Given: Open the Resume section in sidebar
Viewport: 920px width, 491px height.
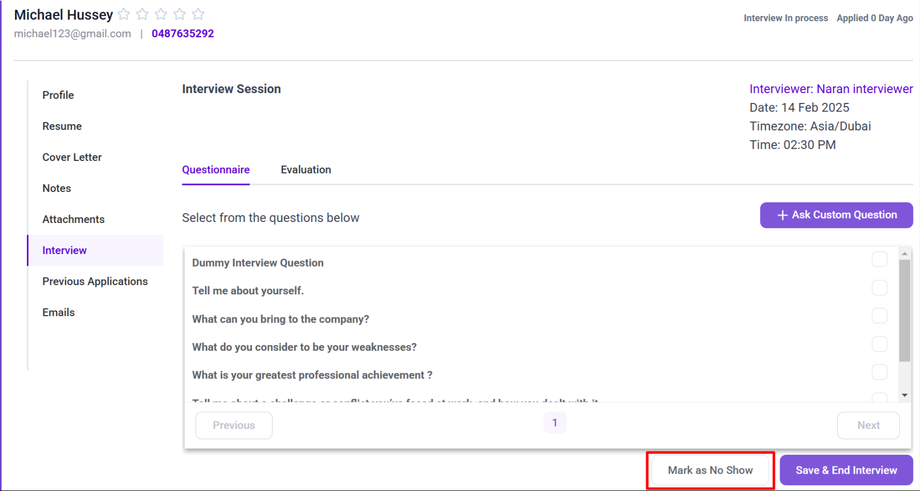Looking at the screenshot, I should pyautogui.click(x=62, y=126).
